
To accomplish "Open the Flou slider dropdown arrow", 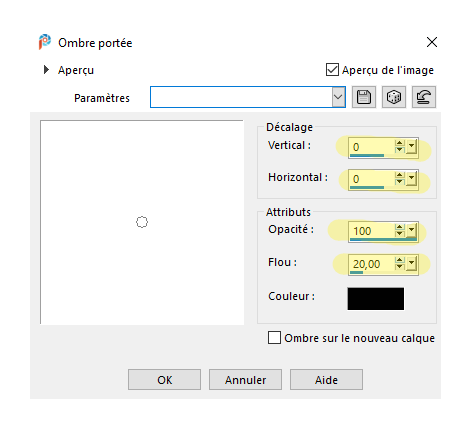I will pyautogui.click(x=412, y=264).
